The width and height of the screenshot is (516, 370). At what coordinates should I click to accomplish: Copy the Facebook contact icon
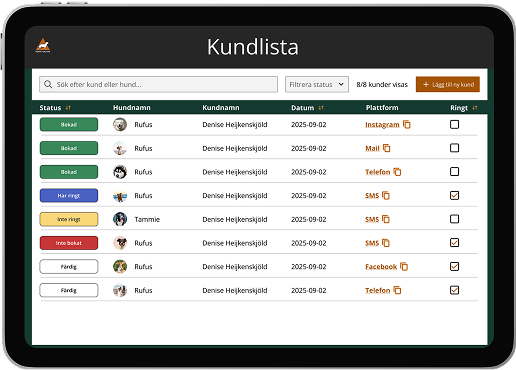tap(404, 266)
